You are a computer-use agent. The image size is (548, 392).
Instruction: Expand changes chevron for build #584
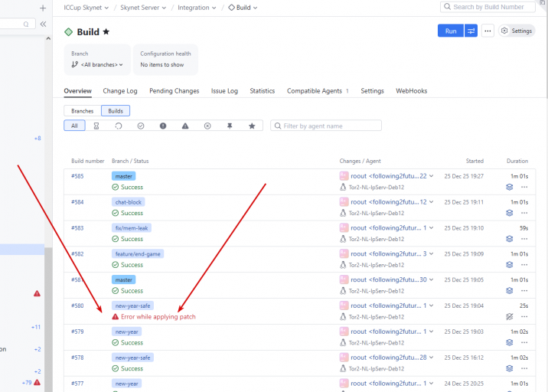[x=431, y=202]
